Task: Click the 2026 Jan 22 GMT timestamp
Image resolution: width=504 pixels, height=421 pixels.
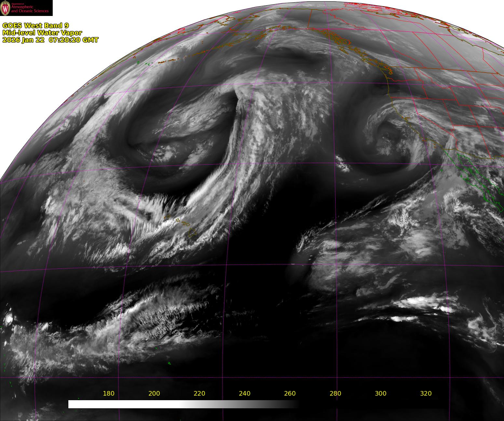Action: pos(50,40)
